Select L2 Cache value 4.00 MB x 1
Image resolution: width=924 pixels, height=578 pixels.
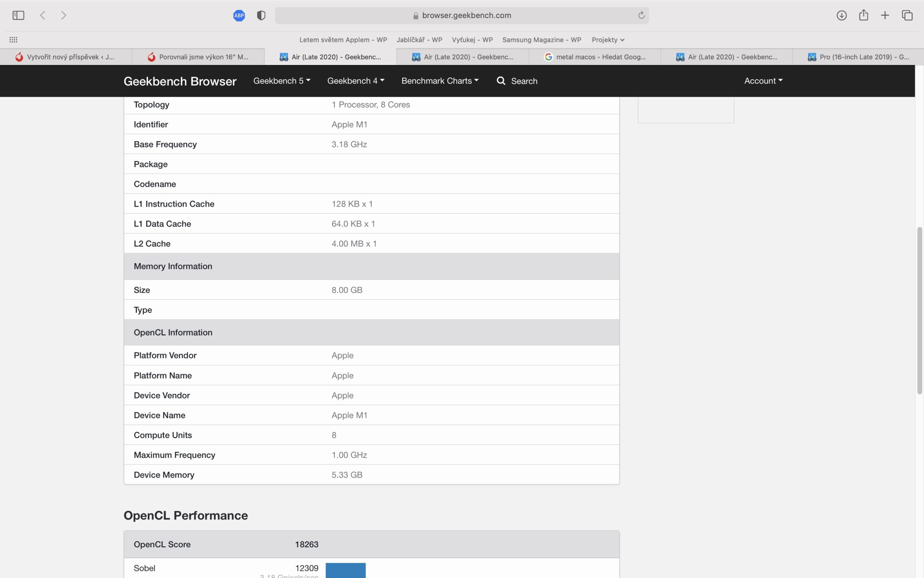click(354, 243)
